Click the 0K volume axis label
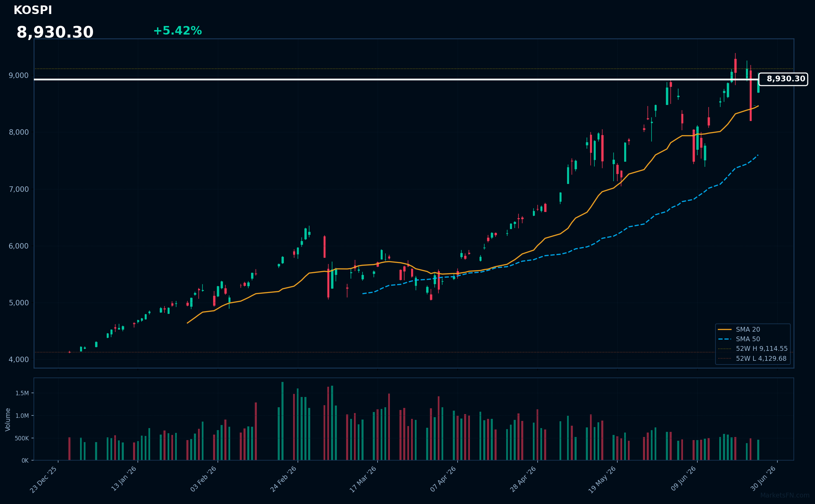This screenshot has height=504, width=815. (25, 461)
